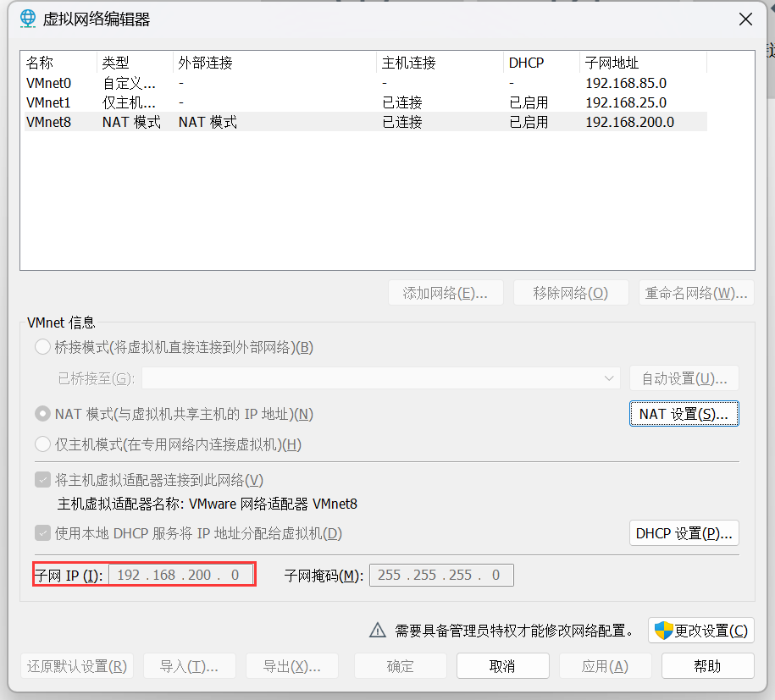The width and height of the screenshot is (775, 700).
Task: Click the warning triangle icon
Action: coord(378,631)
